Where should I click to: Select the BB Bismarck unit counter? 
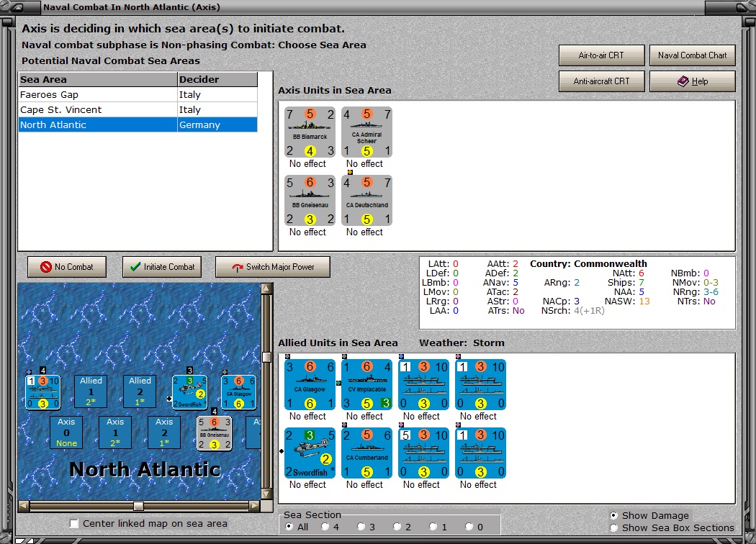coord(310,132)
